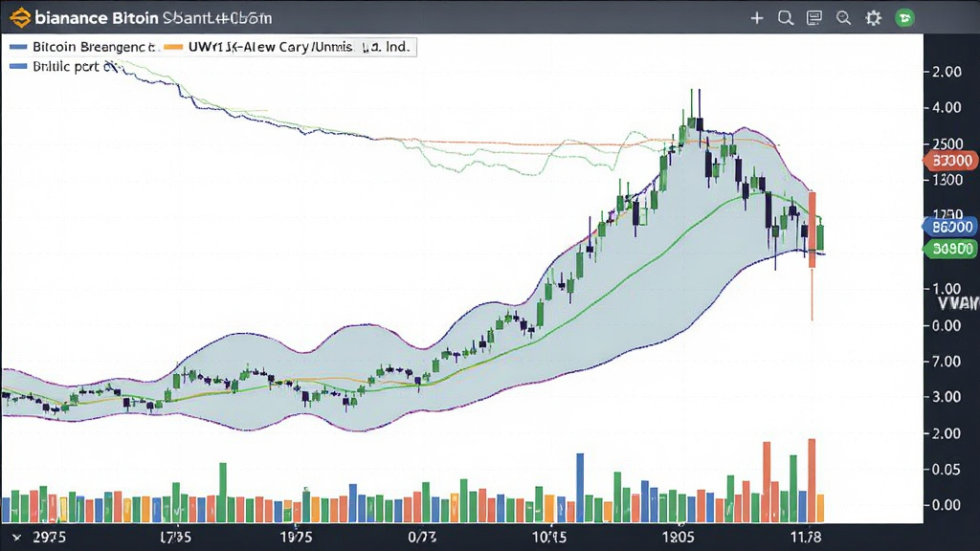Click the red 33300 price tag
Screen dimensions: 980x551
click(x=950, y=161)
